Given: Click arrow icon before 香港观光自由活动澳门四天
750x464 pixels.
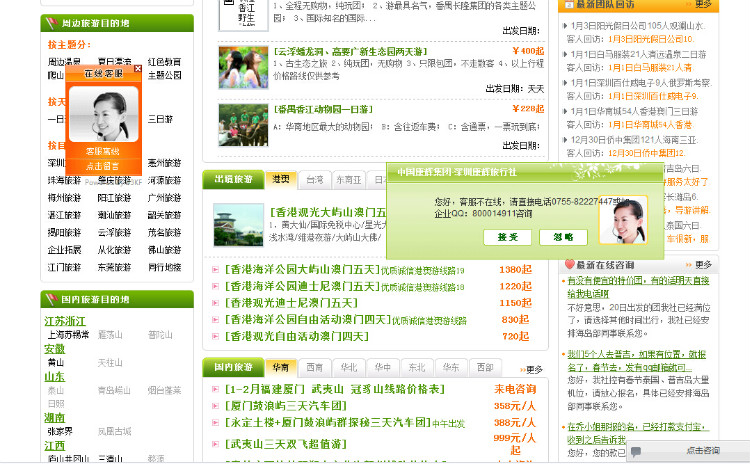Looking at the screenshot, I should click(216, 337).
